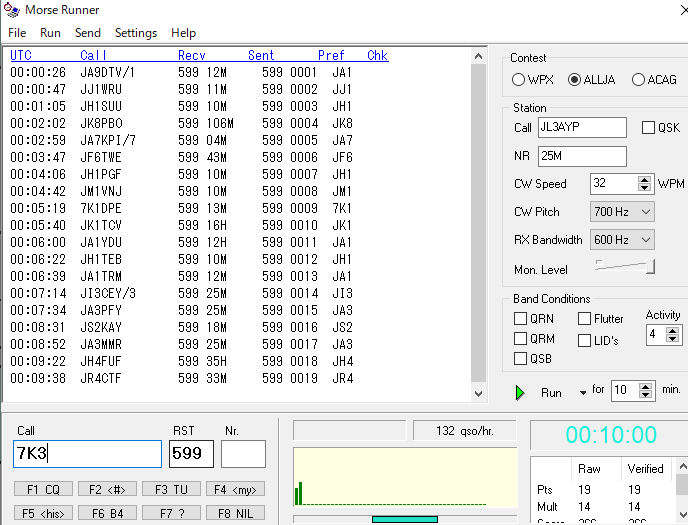688x525 pixels.
Task: Click the empty Nr. input field
Action: [x=243, y=454]
